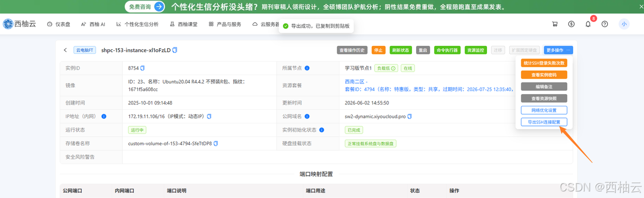The height and width of the screenshot is (198, 644).
Task: Click the green 刷新状态 button
Action: tap(400, 50)
